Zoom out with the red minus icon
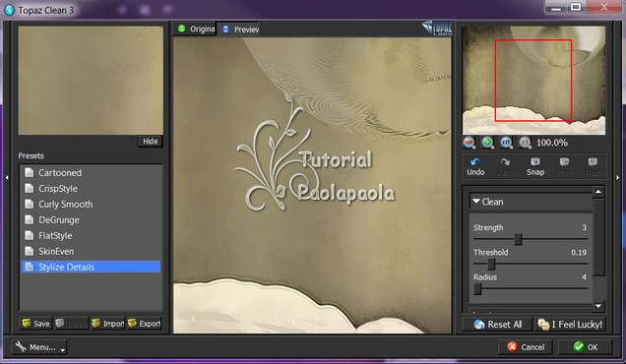 (469, 142)
